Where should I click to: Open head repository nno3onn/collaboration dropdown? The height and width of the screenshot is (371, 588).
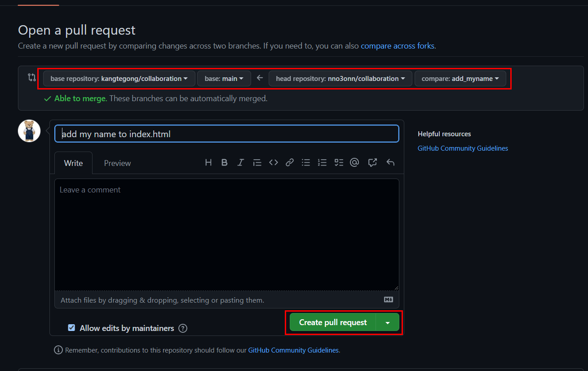coord(340,79)
